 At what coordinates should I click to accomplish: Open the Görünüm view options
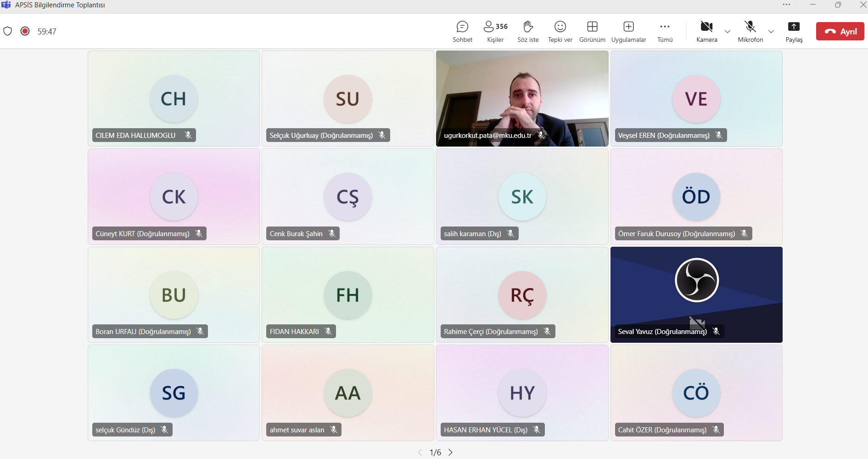[x=592, y=31]
